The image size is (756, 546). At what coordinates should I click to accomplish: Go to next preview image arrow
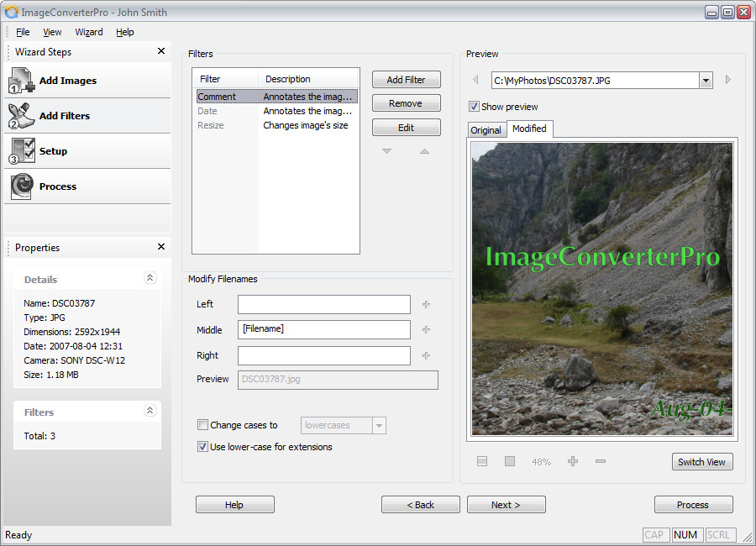tap(728, 80)
